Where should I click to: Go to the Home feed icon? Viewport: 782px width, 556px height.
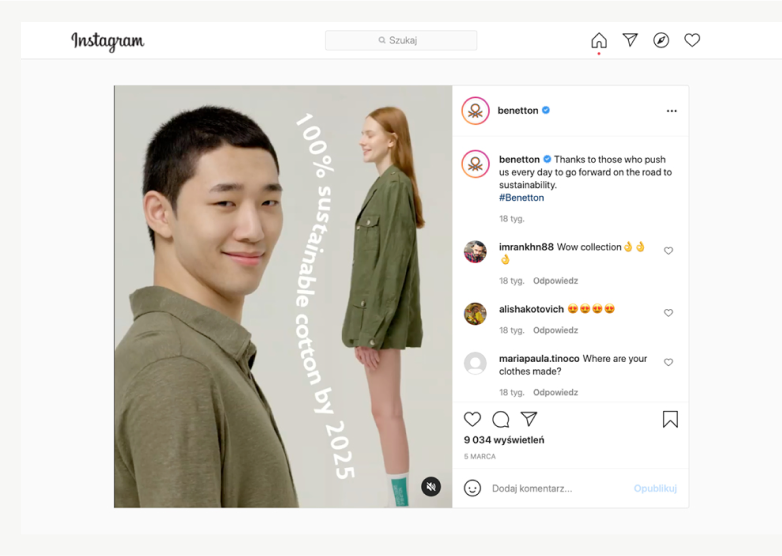click(599, 40)
